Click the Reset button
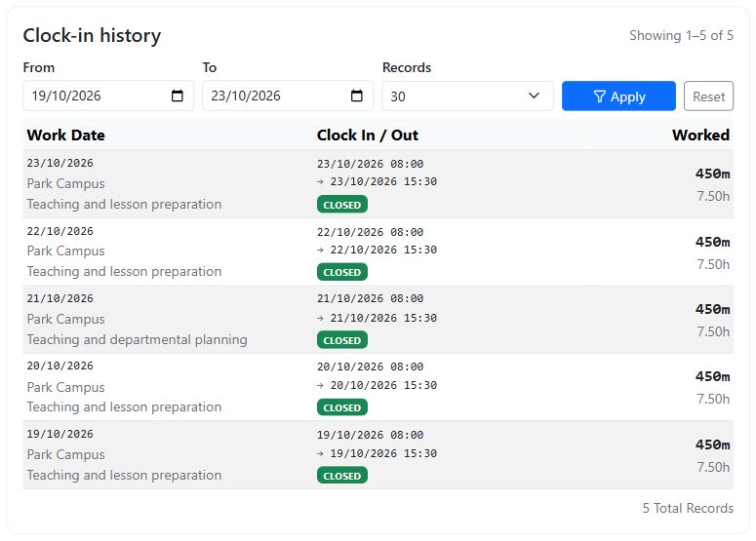Screen dimensions: 756x541 pyautogui.click(x=708, y=96)
